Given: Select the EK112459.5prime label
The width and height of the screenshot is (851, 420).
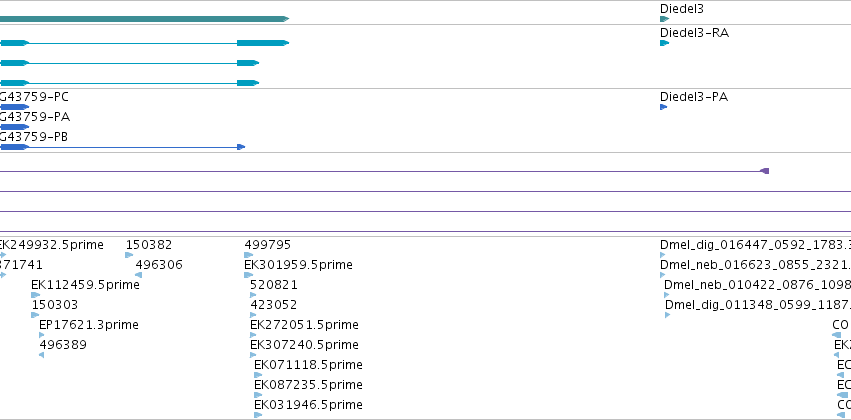Looking at the screenshot, I should (85, 285).
